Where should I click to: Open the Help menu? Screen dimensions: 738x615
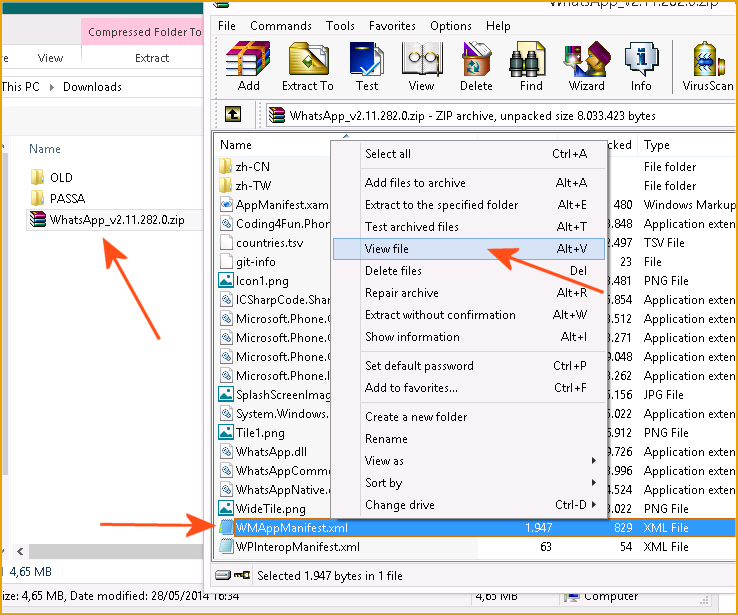click(498, 26)
